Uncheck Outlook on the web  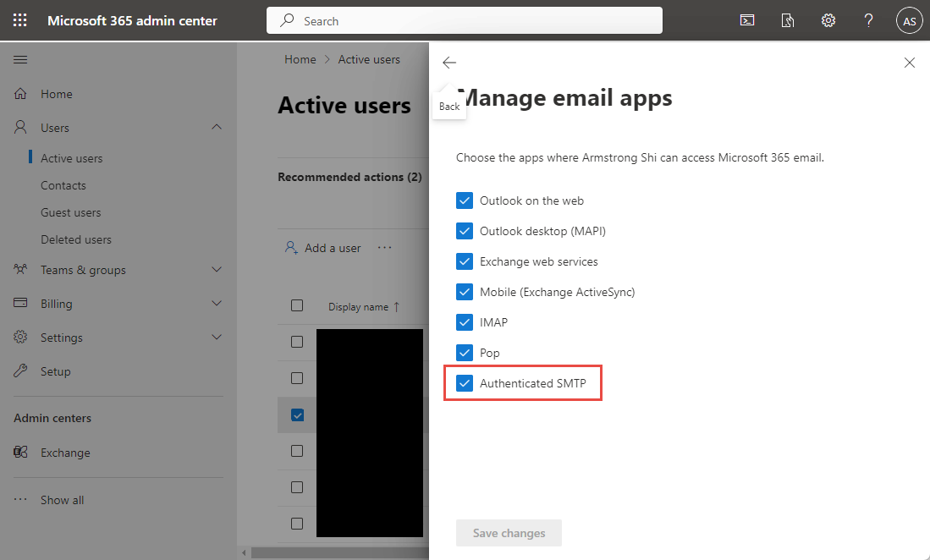pyautogui.click(x=465, y=200)
